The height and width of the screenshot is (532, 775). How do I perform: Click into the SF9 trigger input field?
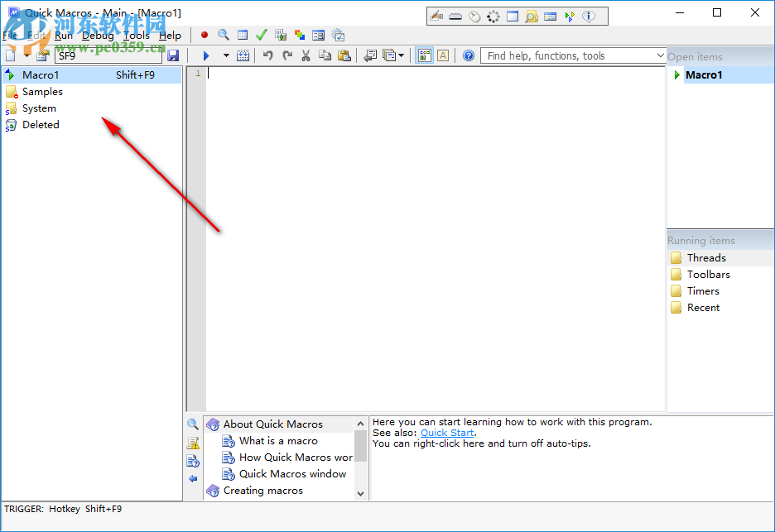pyautogui.click(x=108, y=55)
